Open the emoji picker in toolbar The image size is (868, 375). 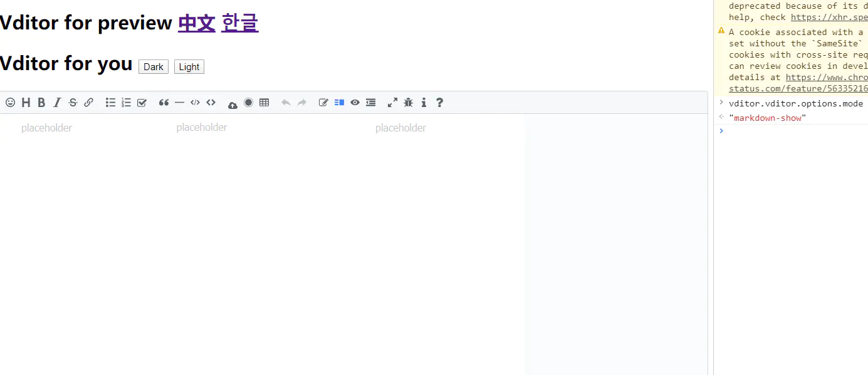[x=10, y=103]
